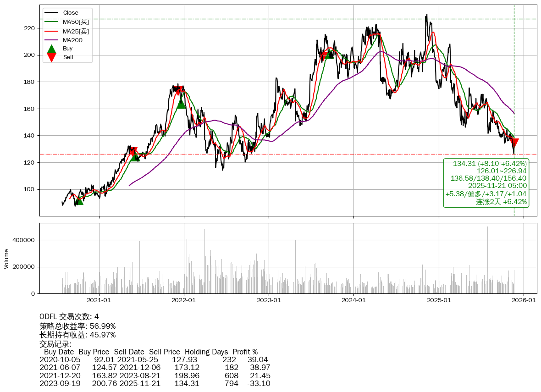The width and height of the screenshot is (541, 392).
Task: Click the MA200 legend entry
Action: tap(72, 40)
